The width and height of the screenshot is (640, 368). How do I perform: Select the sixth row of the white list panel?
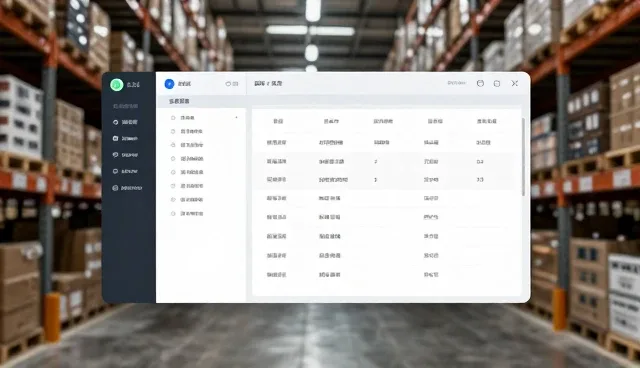[201, 186]
